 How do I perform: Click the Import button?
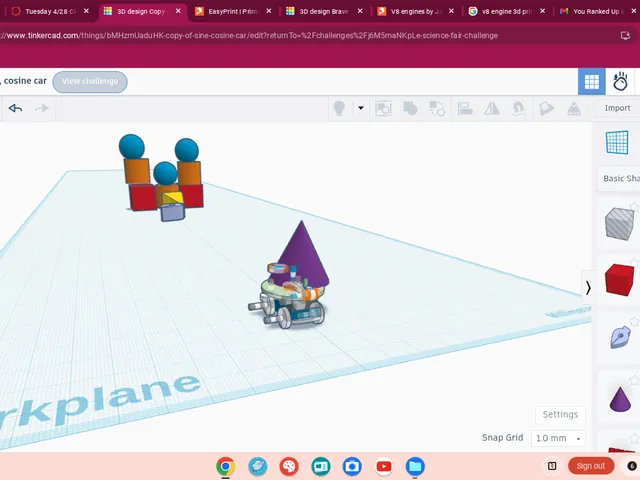click(x=617, y=108)
